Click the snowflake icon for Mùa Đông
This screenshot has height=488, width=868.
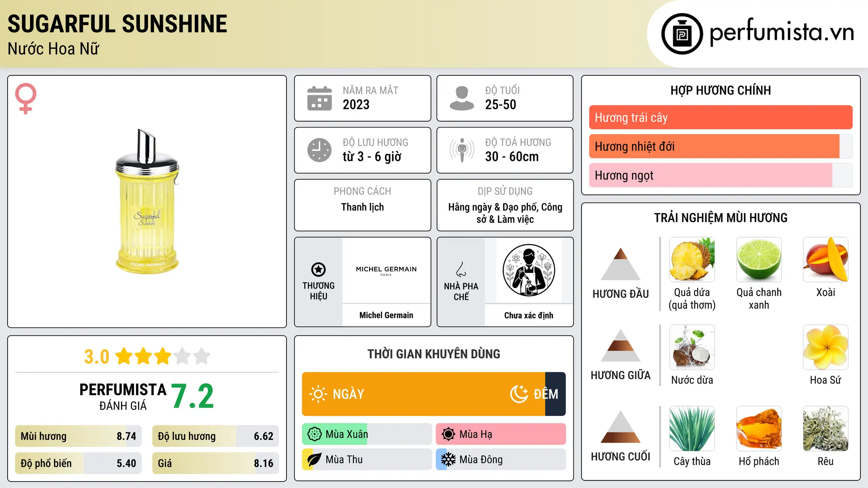point(448,460)
